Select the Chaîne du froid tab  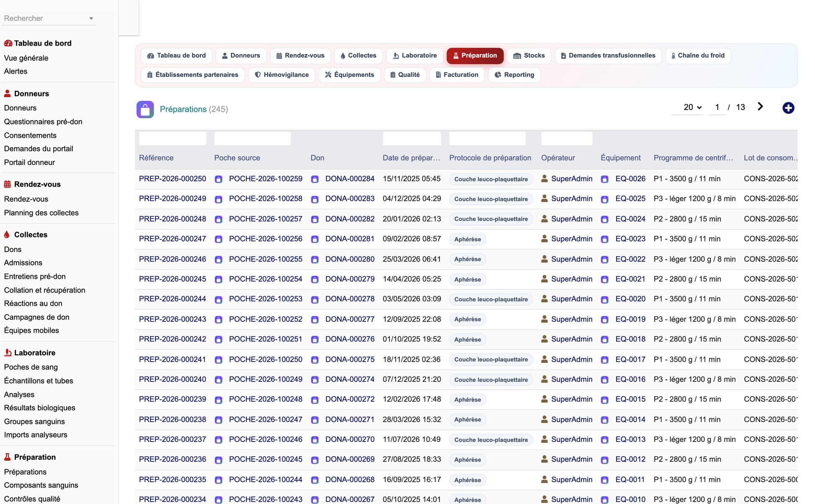[x=698, y=56]
